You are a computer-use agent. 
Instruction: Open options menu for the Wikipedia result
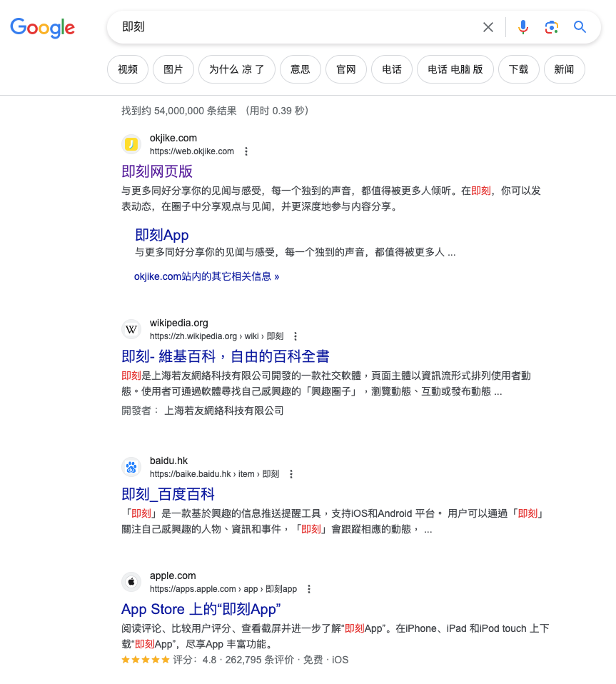[x=296, y=336]
